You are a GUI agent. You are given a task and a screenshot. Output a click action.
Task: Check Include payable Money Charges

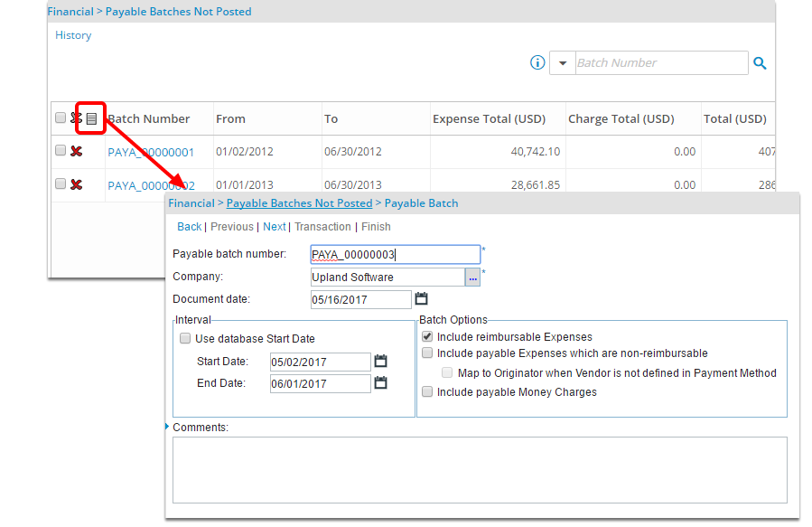(x=428, y=392)
